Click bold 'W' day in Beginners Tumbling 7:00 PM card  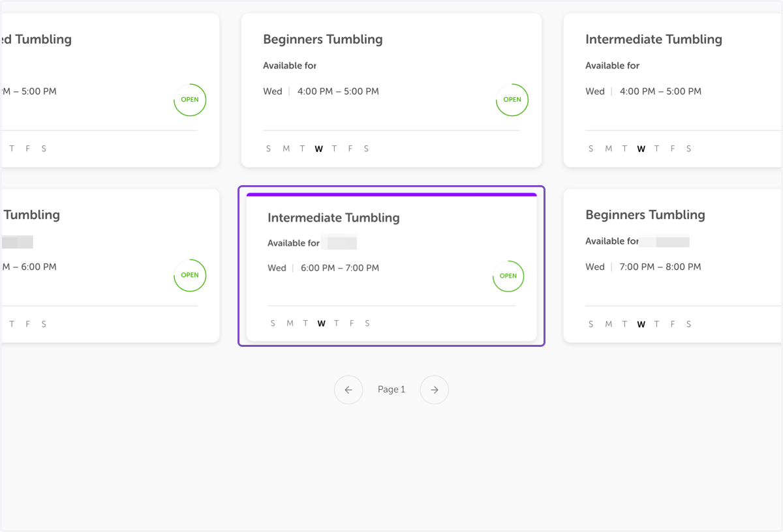[x=641, y=324]
